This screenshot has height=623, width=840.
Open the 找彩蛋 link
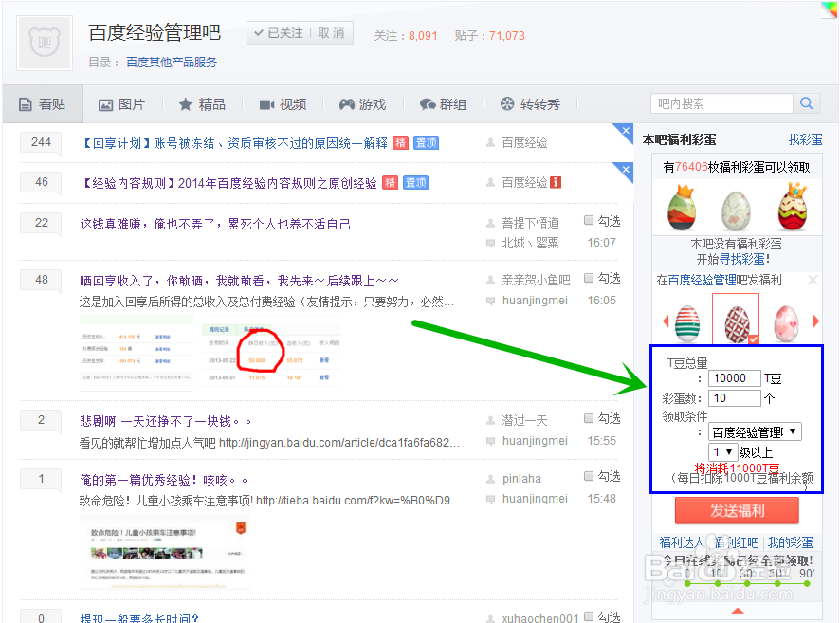(805, 139)
